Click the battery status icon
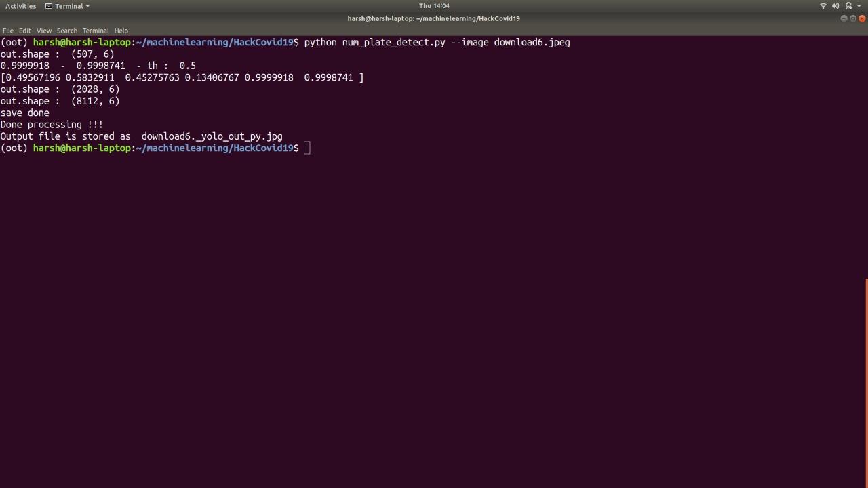The image size is (868, 488). [x=848, y=6]
